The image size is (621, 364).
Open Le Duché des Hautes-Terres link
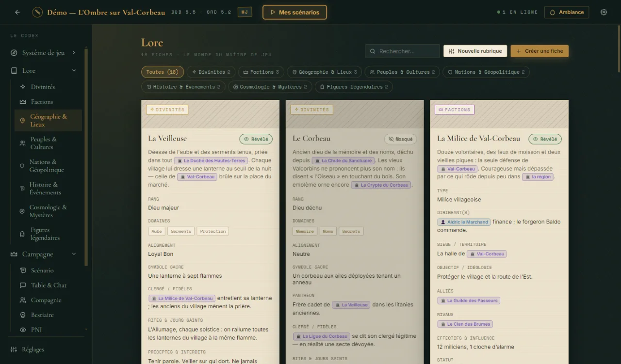[x=211, y=160]
